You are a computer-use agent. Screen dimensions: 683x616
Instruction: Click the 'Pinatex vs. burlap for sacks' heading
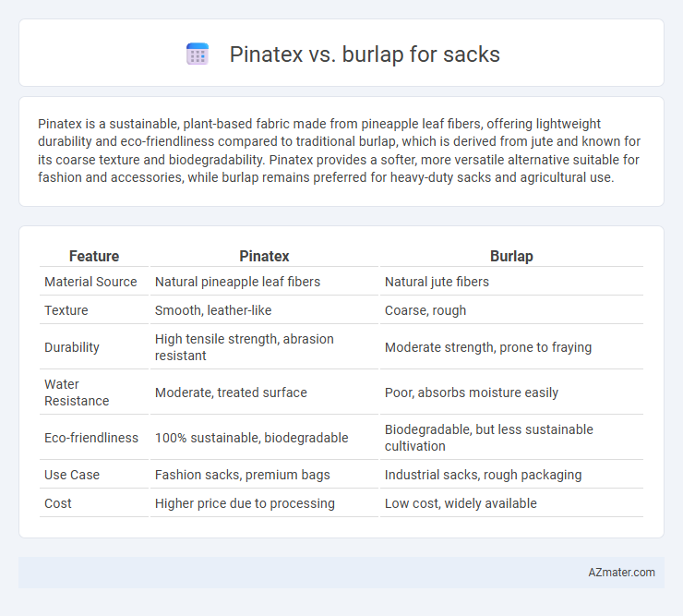pyautogui.click(x=365, y=54)
